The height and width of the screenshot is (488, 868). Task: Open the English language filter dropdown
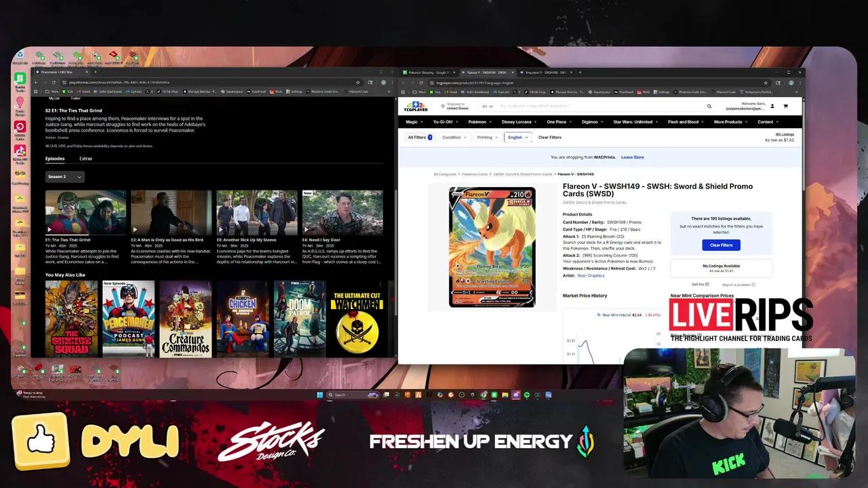[518, 137]
